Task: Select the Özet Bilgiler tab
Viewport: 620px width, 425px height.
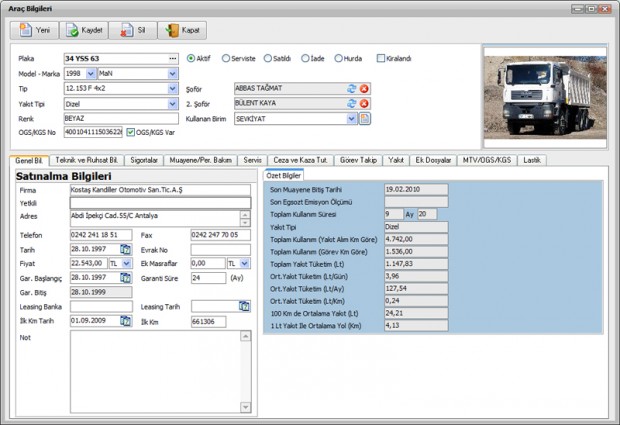Action: click(284, 176)
